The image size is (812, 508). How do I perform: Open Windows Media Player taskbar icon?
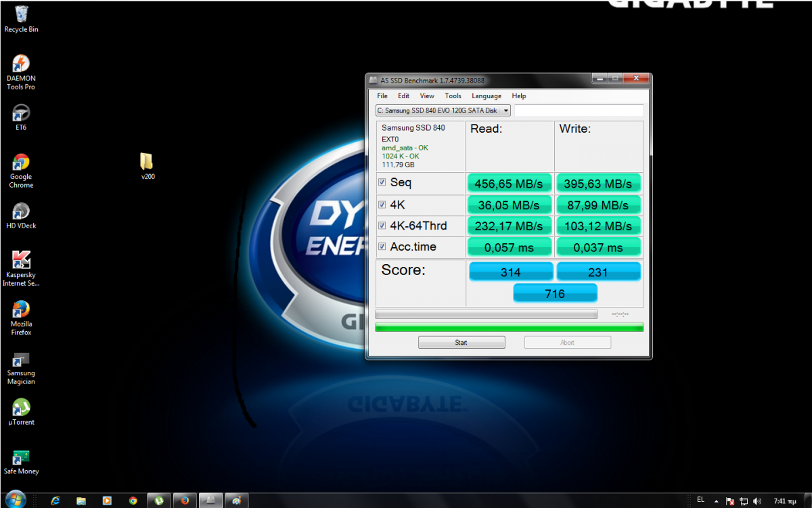tap(107, 501)
